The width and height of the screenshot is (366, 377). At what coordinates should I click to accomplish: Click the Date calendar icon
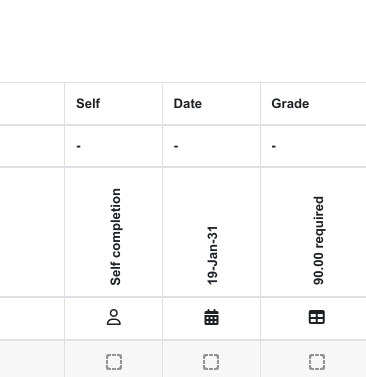(x=211, y=317)
